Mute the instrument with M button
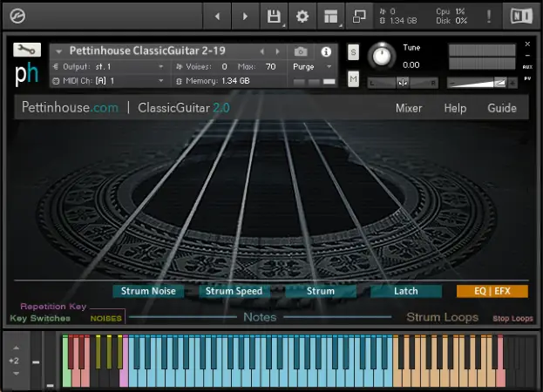This screenshot has height=392, width=543. 353,79
